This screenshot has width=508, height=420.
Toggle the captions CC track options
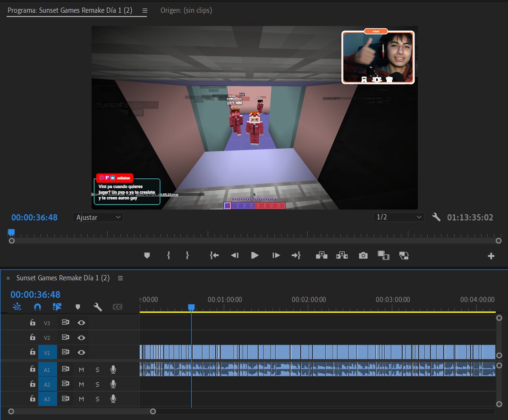[117, 307]
